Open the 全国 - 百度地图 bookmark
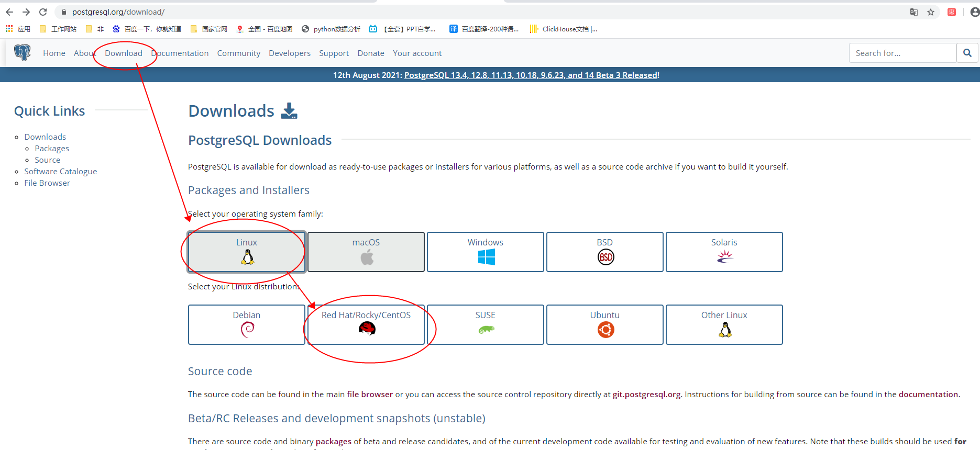This screenshot has width=980, height=450. click(x=265, y=29)
